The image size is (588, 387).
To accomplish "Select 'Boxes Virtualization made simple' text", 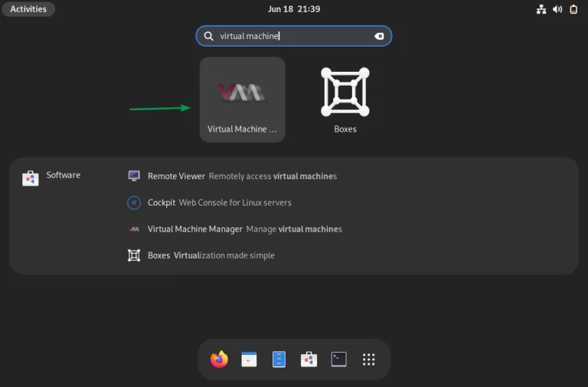I will (211, 255).
